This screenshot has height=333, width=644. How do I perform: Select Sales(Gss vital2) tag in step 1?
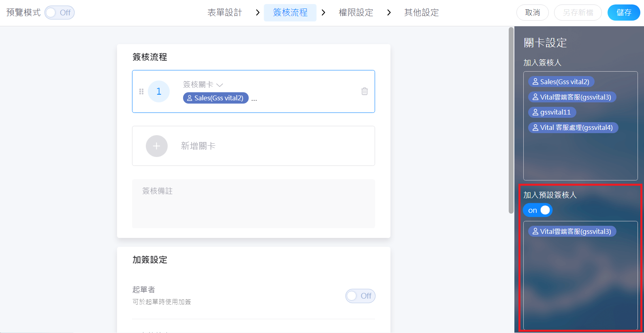[215, 98]
